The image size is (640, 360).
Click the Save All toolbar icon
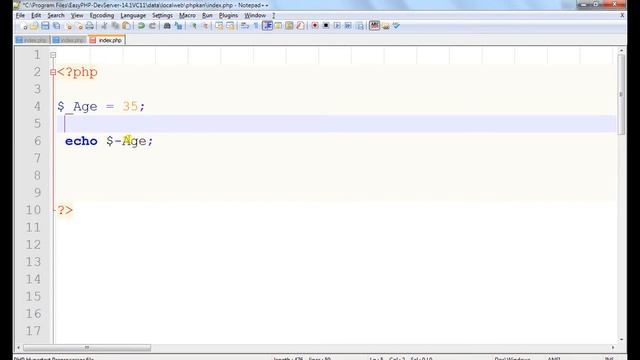[57, 26]
